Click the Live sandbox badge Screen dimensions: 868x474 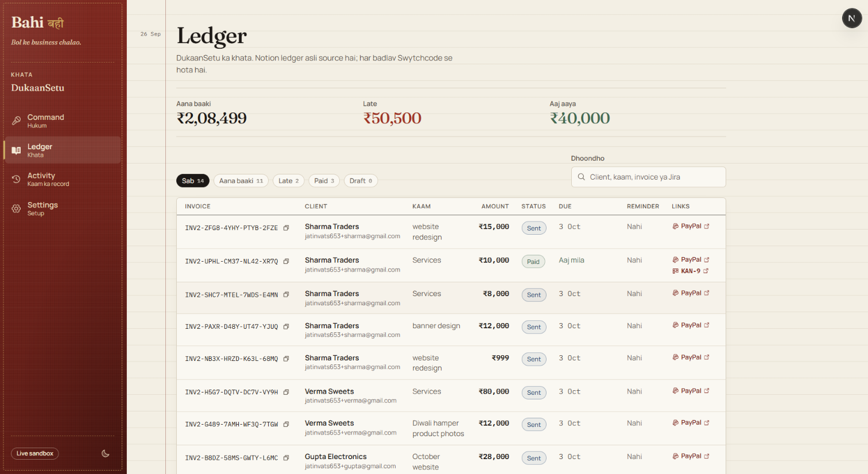click(x=35, y=453)
